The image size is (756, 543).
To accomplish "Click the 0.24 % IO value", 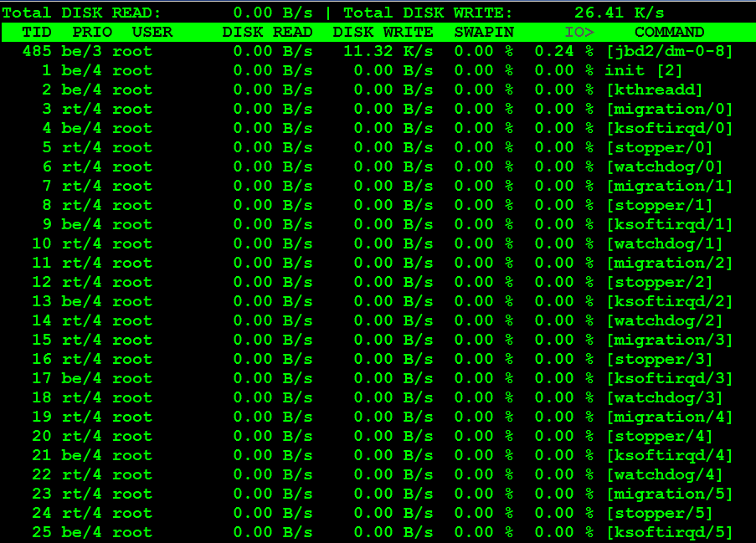I will tap(564, 51).
